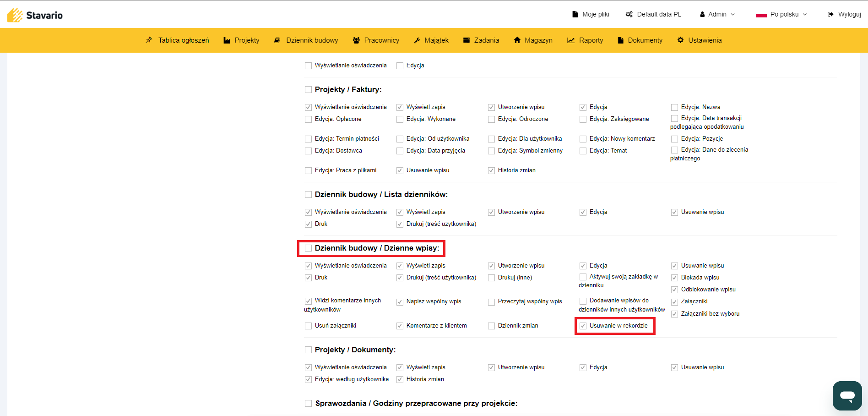The image size is (868, 416).
Task: Enable Edycja: Symbol zmienny checkbox
Action: click(491, 151)
